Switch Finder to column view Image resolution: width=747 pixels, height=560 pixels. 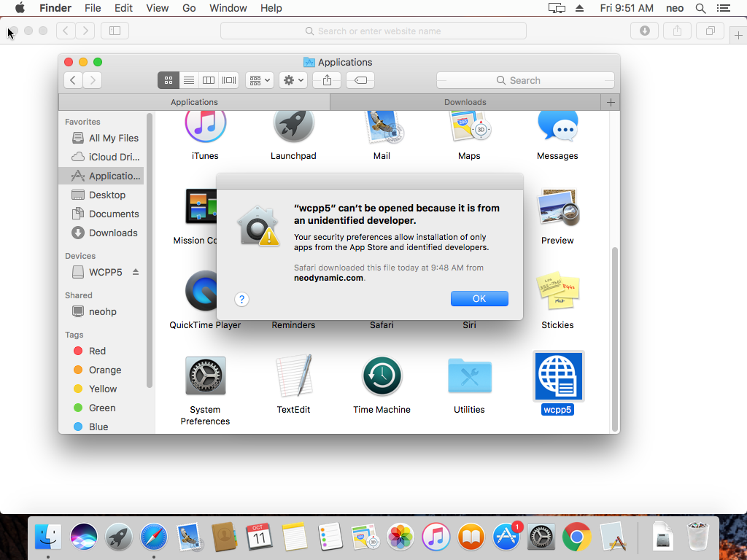tap(209, 80)
